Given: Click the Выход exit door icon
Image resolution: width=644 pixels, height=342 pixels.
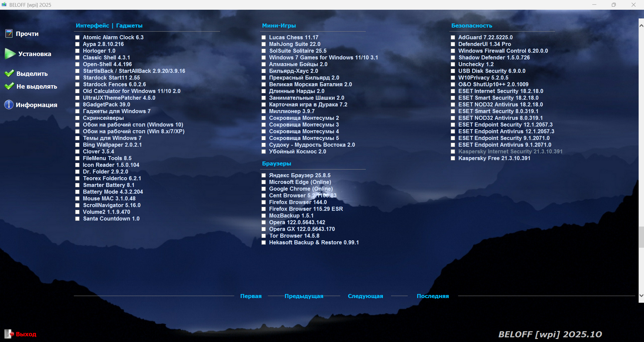Looking at the screenshot, I should pyautogui.click(x=9, y=334).
